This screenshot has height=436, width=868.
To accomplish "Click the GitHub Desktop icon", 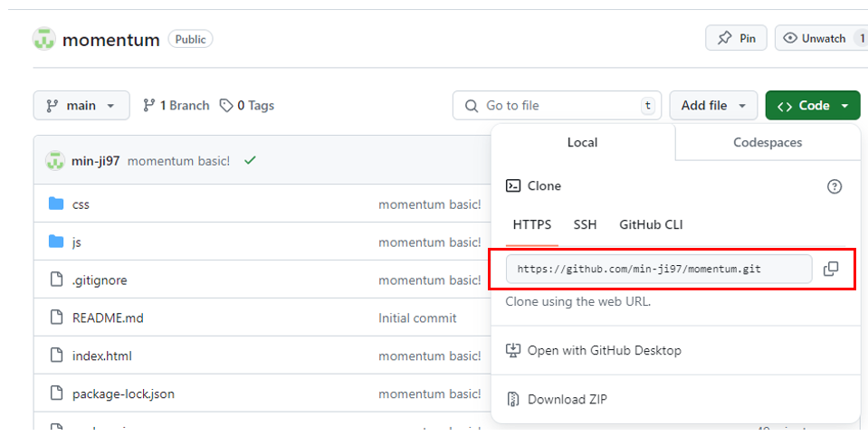I will (x=513, y=350).
